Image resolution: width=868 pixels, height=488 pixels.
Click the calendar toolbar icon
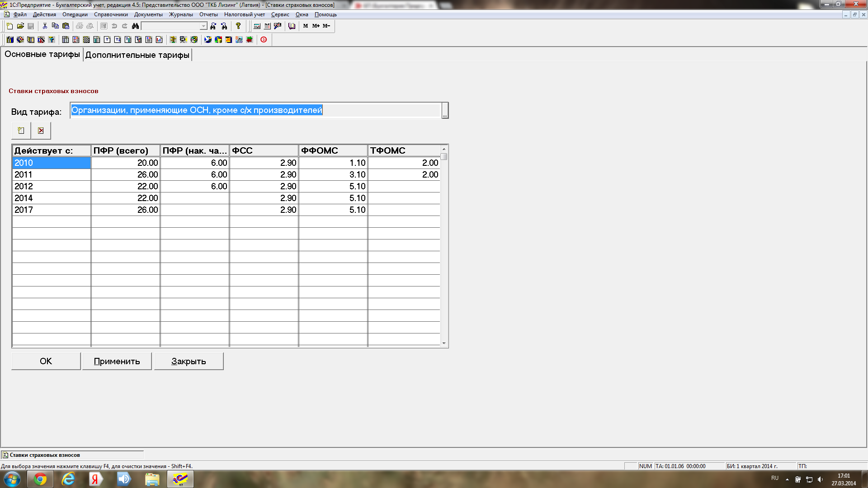coord(267,26)
